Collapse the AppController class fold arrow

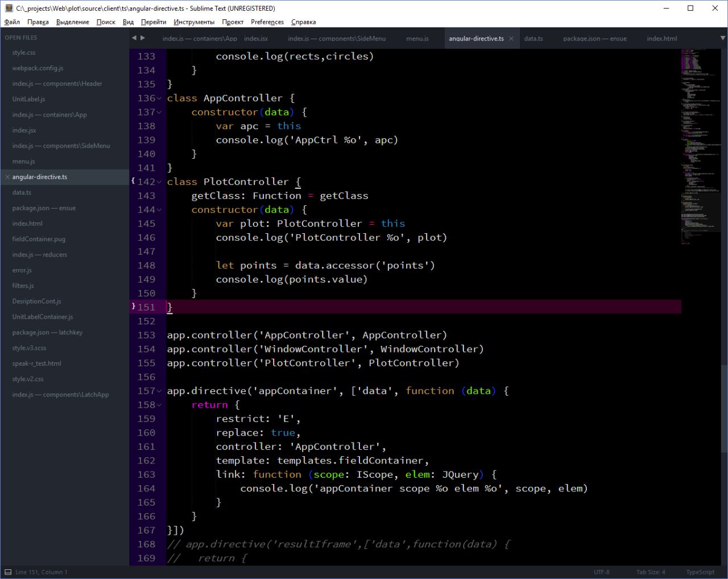[x=159, y=98]
